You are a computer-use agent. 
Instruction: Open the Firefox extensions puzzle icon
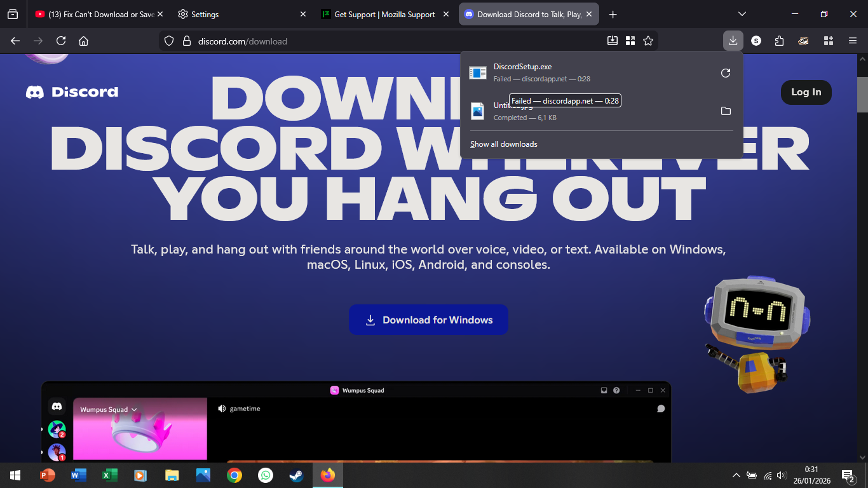780,41
